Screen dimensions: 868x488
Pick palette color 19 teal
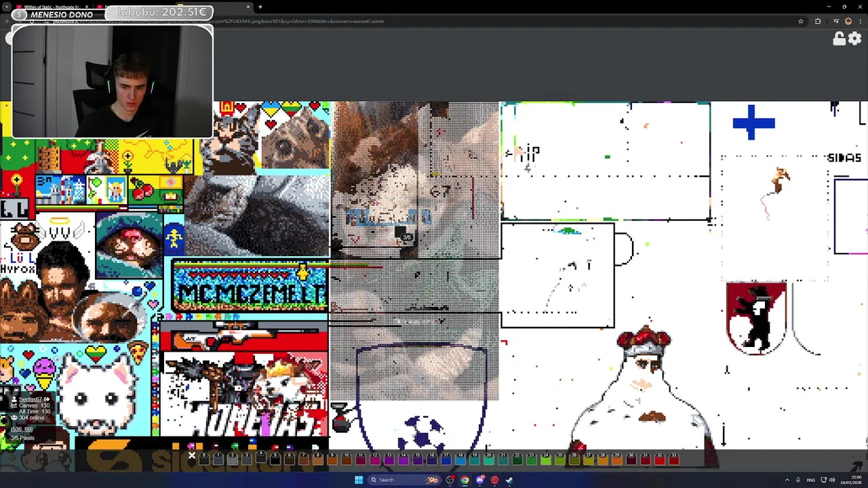[x=474, y=460]
